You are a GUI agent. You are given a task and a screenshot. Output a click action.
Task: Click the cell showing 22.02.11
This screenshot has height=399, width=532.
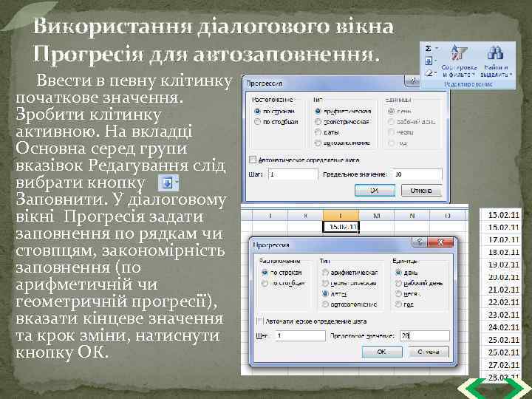(x=500, y=302)
